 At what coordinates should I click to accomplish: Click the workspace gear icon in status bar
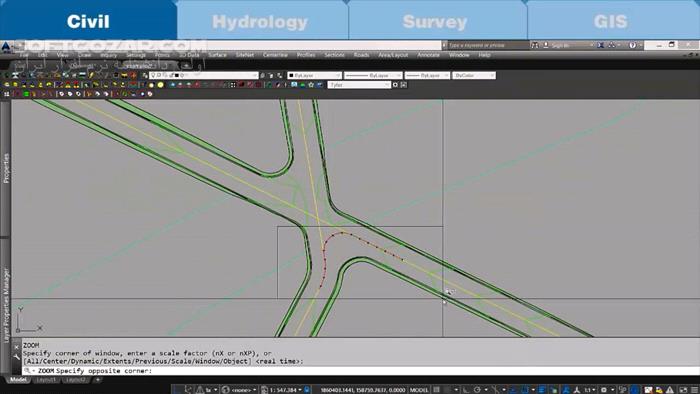[x=604, y=390]
